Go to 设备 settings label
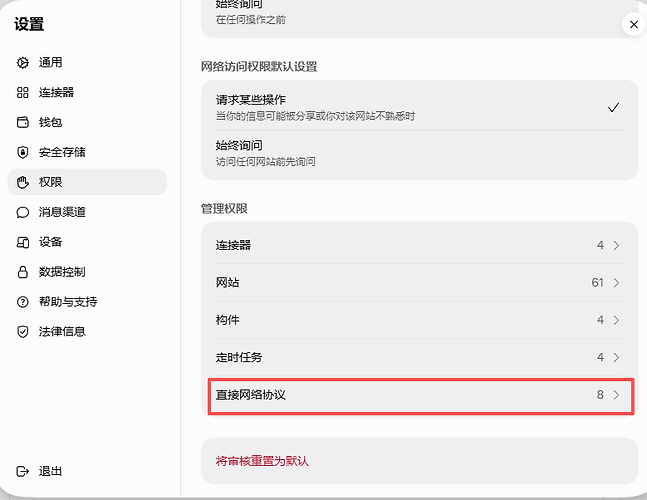The width and height of the screenshot is (647, 500). pyautogui.click(x=50, y=242)
